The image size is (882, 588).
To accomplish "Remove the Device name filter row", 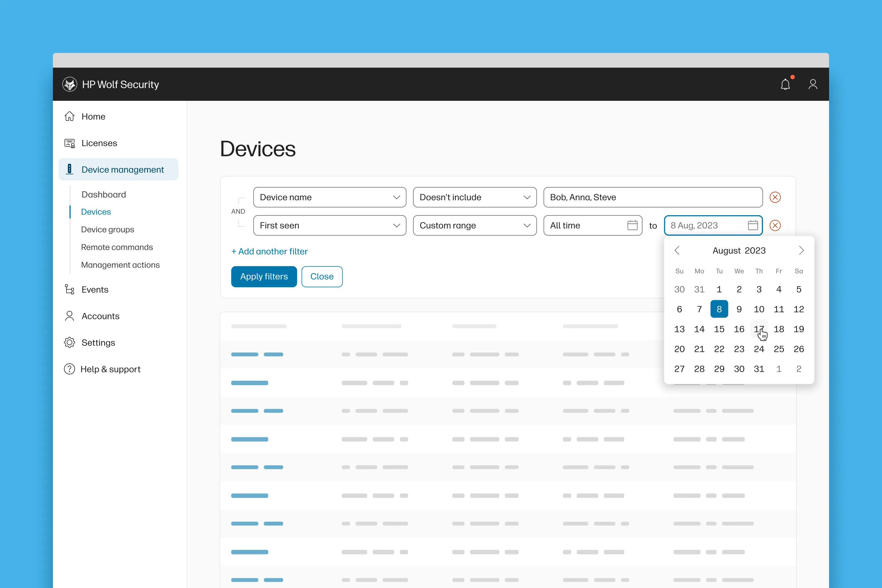I will click(775, 197).
